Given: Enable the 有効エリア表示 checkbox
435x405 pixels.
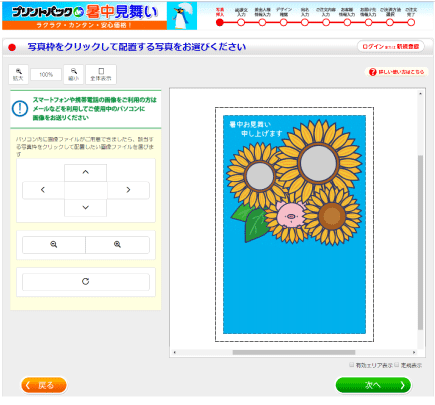Looking at the screenshot, I should coord(351,365).
